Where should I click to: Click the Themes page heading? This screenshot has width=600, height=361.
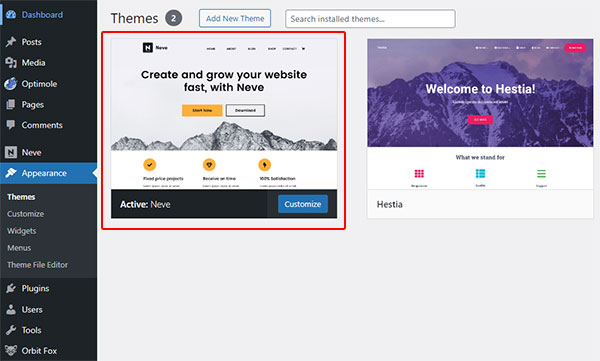(134, 18)
